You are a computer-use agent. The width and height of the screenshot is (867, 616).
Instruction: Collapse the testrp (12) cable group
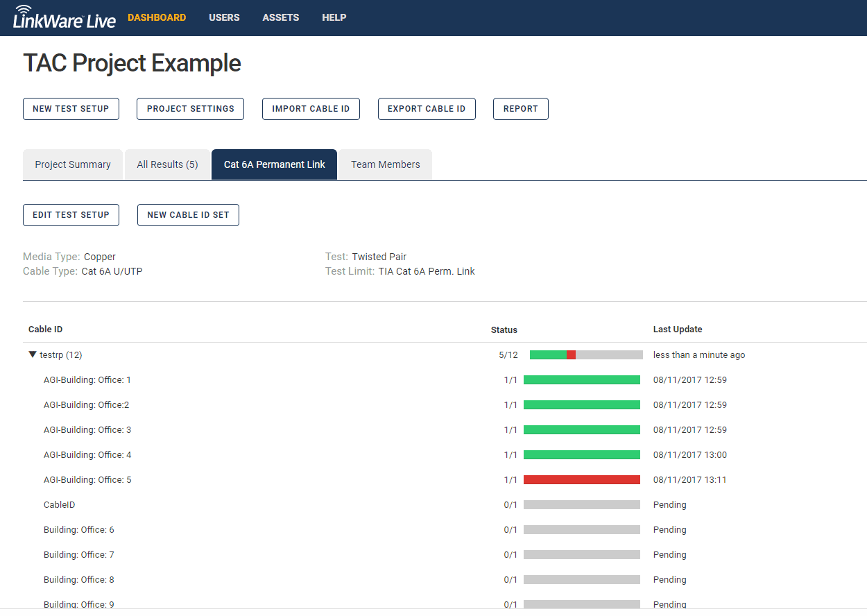point(32,354)
